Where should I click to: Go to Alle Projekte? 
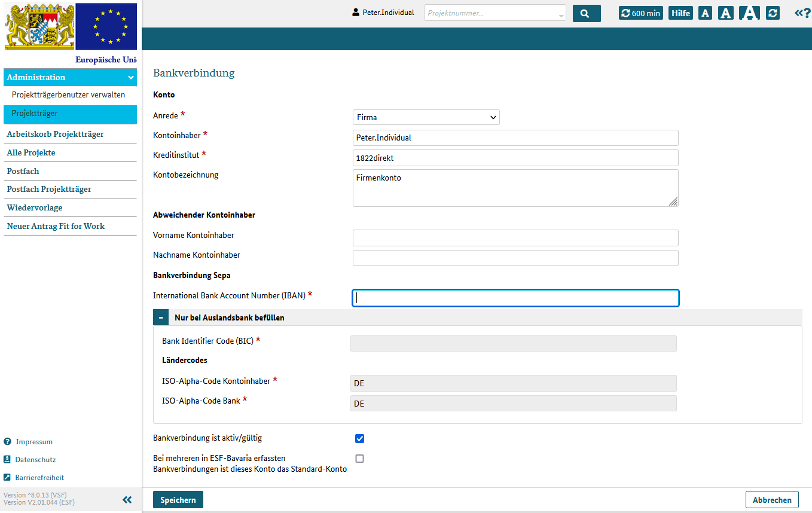[31, 153]
